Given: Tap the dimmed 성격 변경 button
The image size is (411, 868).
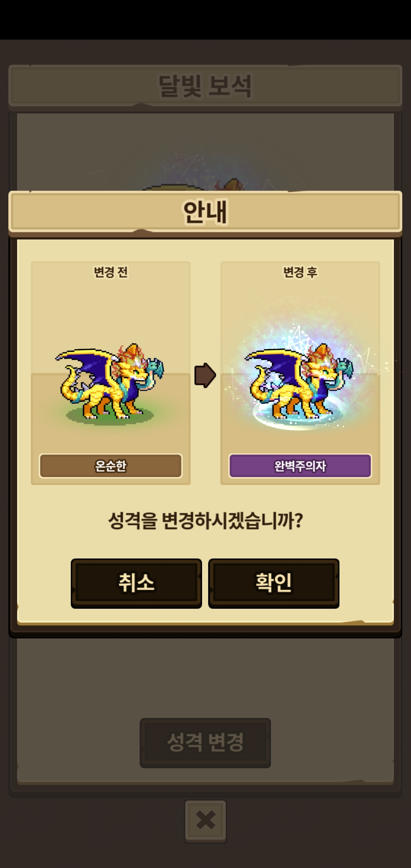Looking at the screenshot, I should [205, 743].
